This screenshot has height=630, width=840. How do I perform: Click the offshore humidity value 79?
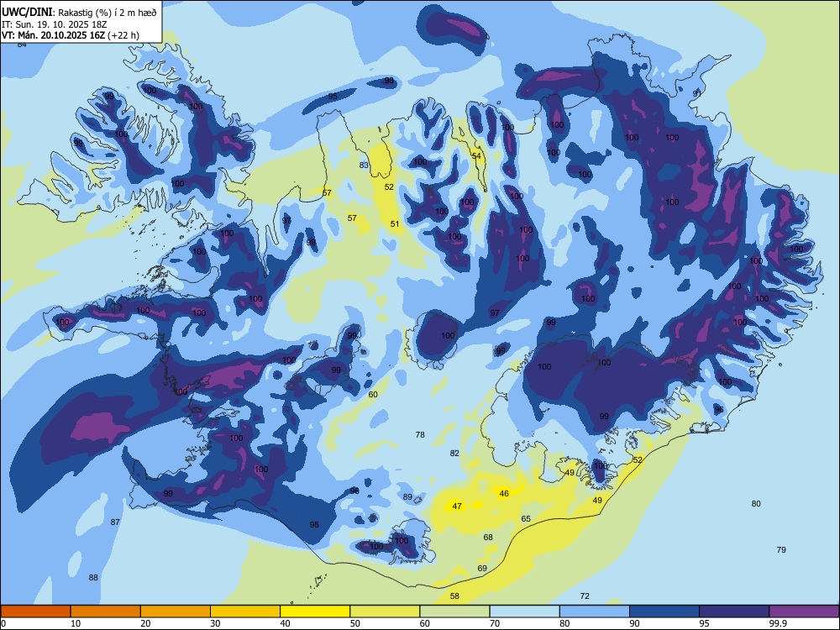[781, 549]
